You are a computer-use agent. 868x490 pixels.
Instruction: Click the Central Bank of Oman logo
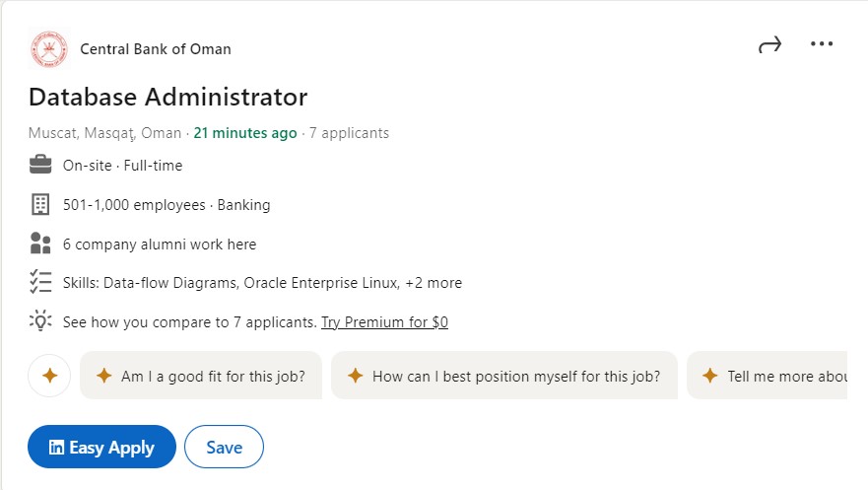[x=48, y=49]
